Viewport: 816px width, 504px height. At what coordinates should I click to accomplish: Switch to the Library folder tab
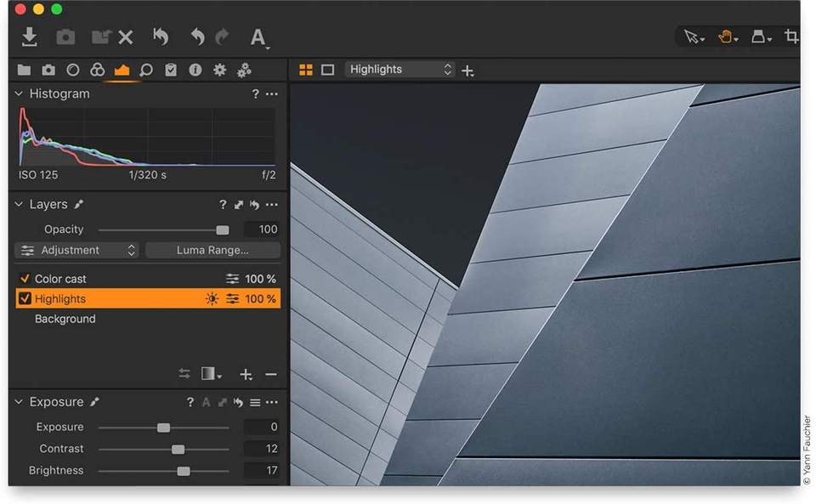point(24,70)
